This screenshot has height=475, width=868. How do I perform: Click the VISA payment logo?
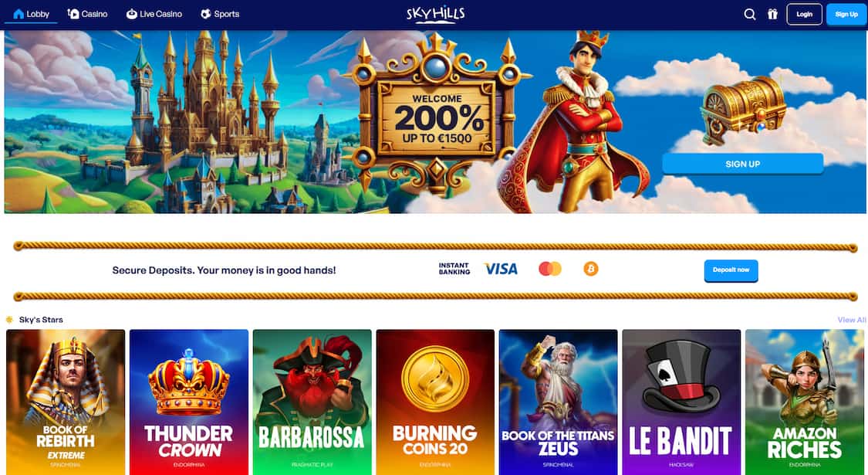pos(501,269)
